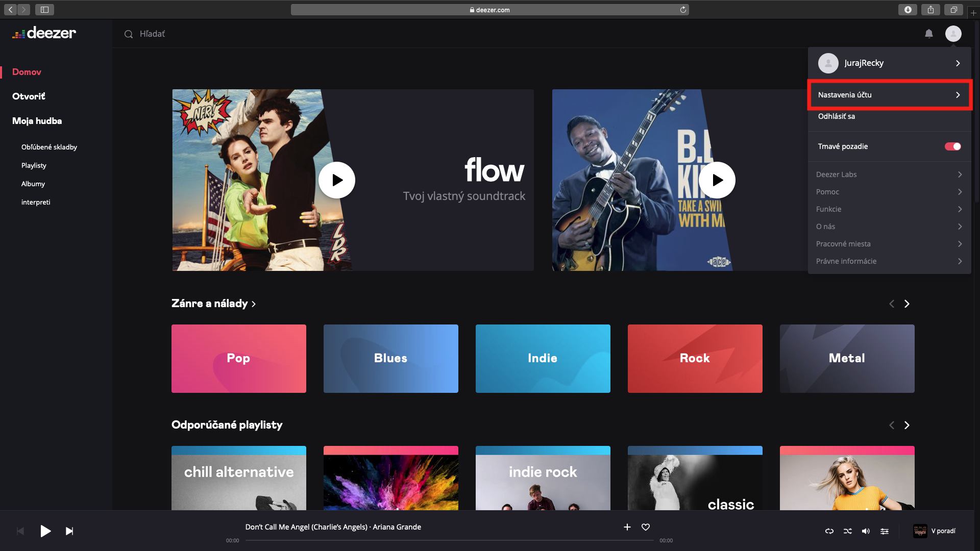Open Obľúbené skladby
The width and height of the screenshot is (980, 551).
pyautogui.click(x=49, y=147)
